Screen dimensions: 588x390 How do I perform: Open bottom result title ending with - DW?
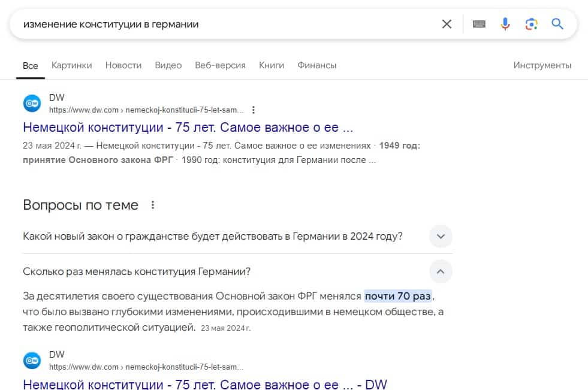pyautogui.click(x=205, y=384)
